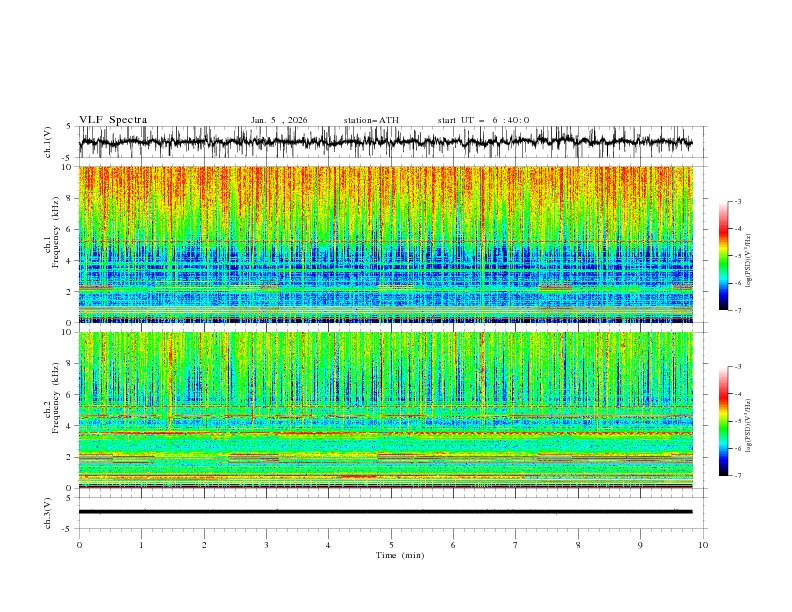The height and width of the screenshot is (612, 792).
Task: Click the time axis tick label '7'
Action: 516,545
